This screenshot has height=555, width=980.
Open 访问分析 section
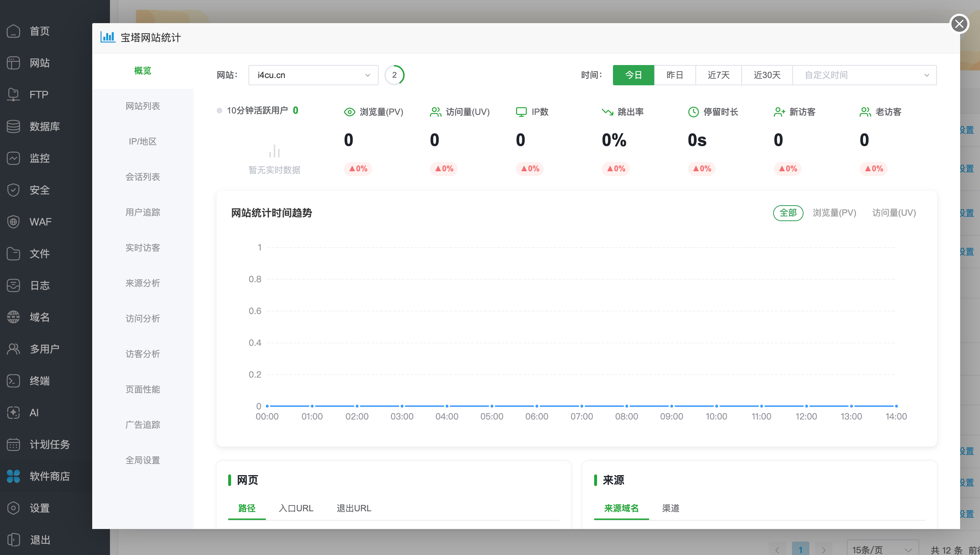(143, 319)
